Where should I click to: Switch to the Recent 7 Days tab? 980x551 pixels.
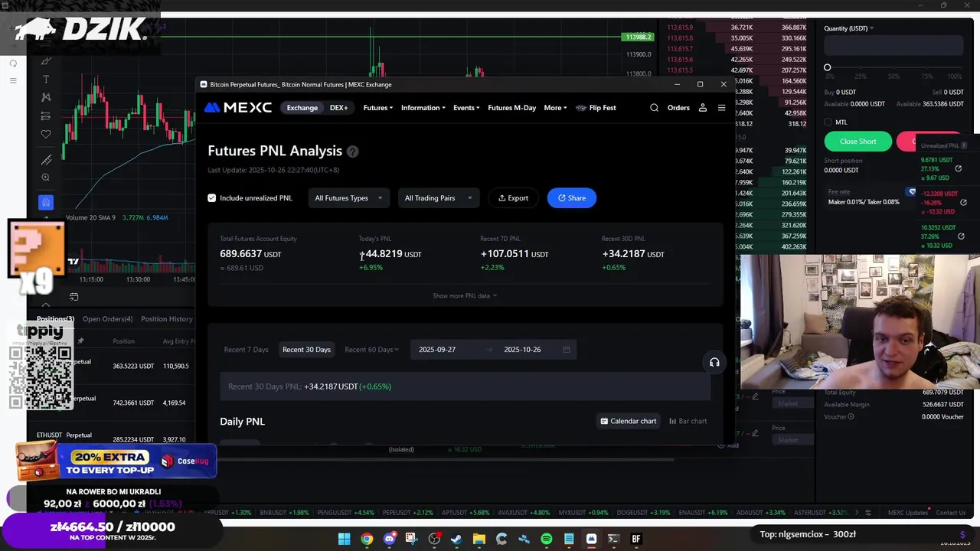coord(246,350)
